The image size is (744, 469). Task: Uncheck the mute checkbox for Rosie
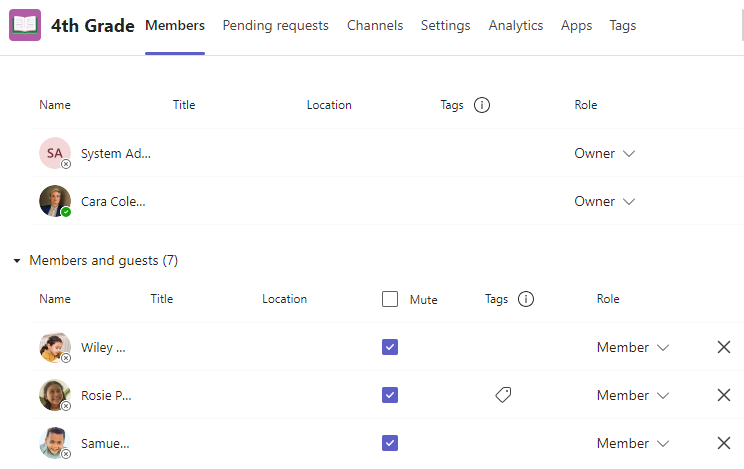click(x=390, y=395)
